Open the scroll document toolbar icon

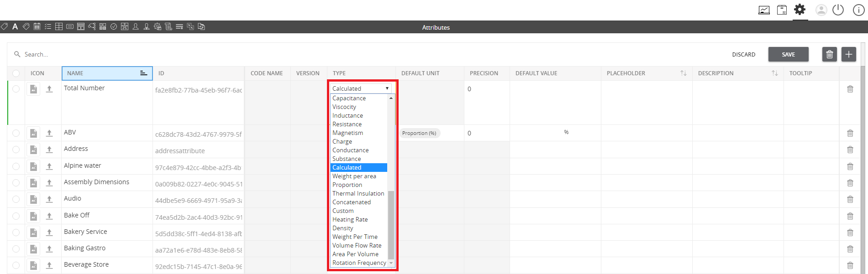point(168,26)
